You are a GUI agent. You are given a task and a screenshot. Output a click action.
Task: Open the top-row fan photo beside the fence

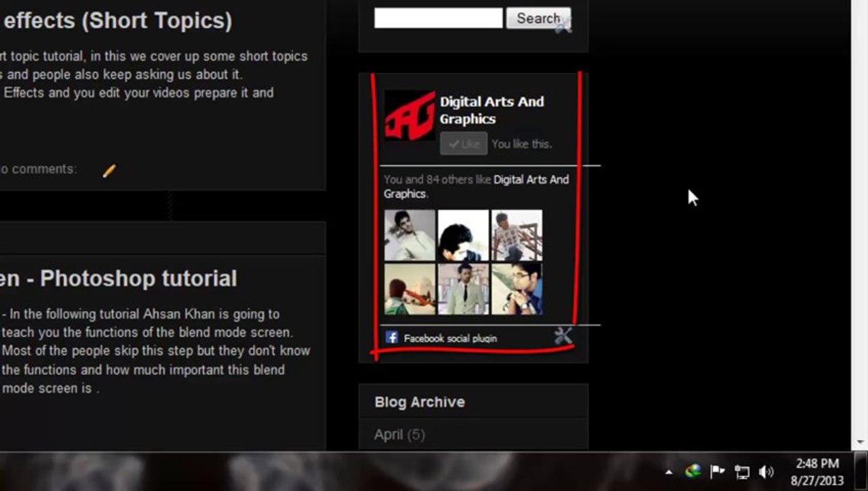[517, 235]
